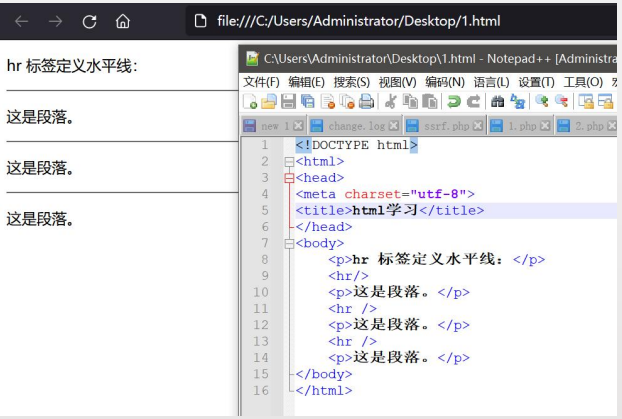
Task: Click line number 16 in the margin
Action: tap(261, 390)
